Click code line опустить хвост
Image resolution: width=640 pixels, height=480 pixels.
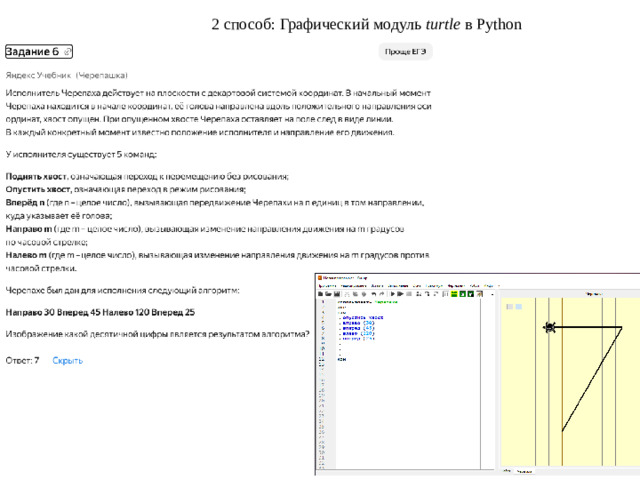(363, 318)
